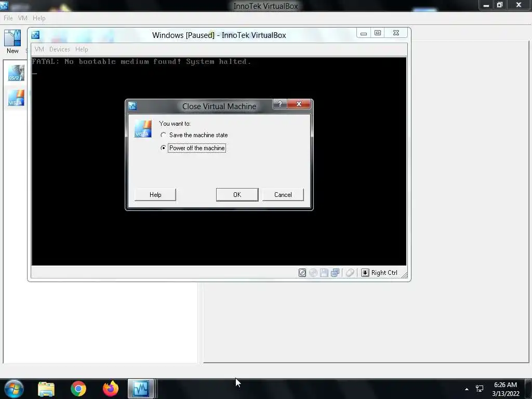Click the CD/DVD status bar icon
Screen dimensions: 532x399
coord(313,273)
